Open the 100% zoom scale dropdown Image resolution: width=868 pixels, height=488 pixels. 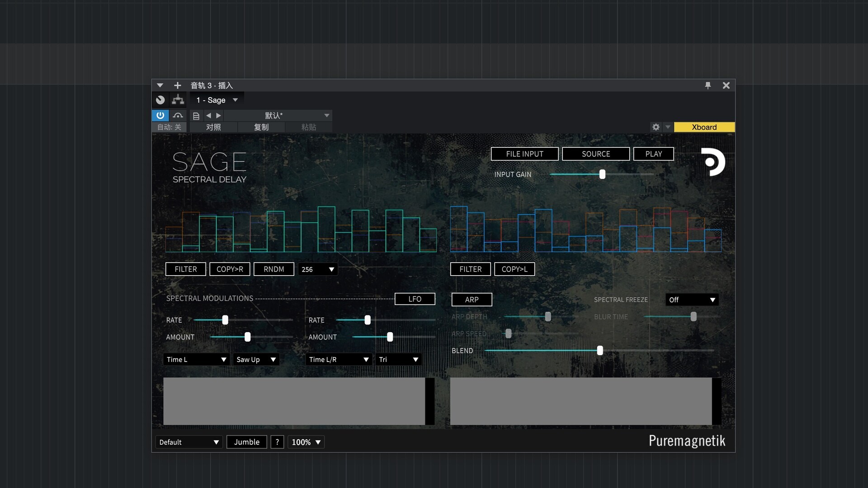point(306,442)
